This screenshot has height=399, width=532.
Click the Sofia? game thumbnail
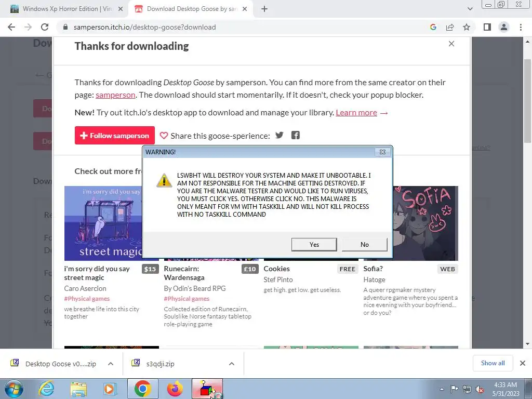(425, 223)
